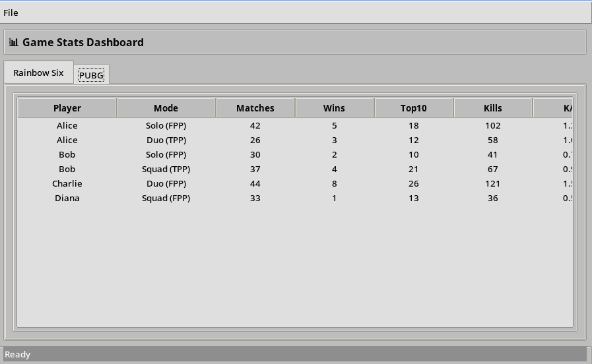Select Bob in the Solo (FPP) row
The width and height of the screenshot is (592, 364).
pos(67,155)
